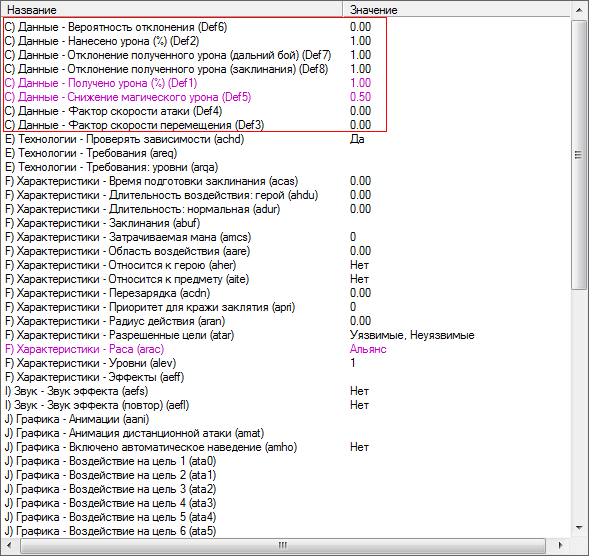589x556 pixels.
Task: Click the vertical scrollbar up arrow
Action: coord(579,10)
